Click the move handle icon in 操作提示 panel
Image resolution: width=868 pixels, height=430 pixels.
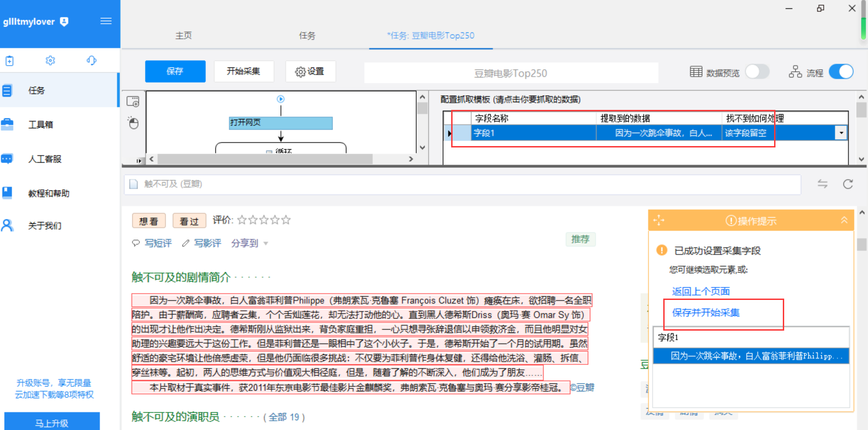tap(659, 220)
